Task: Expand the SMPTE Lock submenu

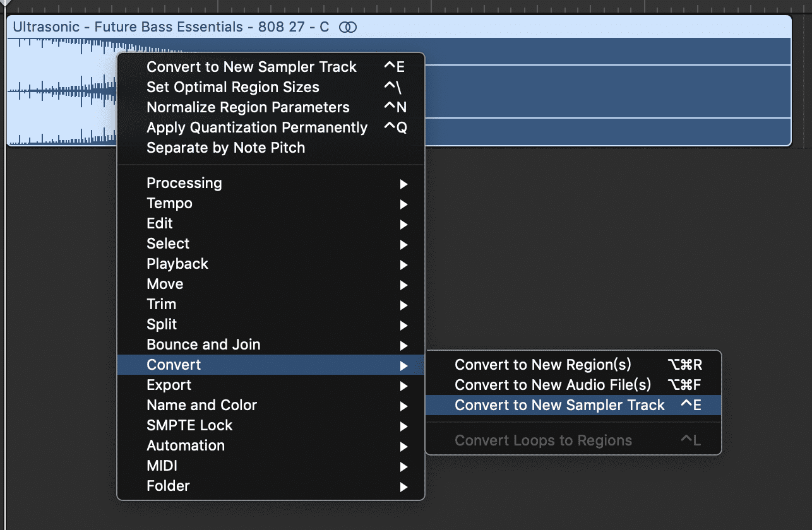Action: 189,425
